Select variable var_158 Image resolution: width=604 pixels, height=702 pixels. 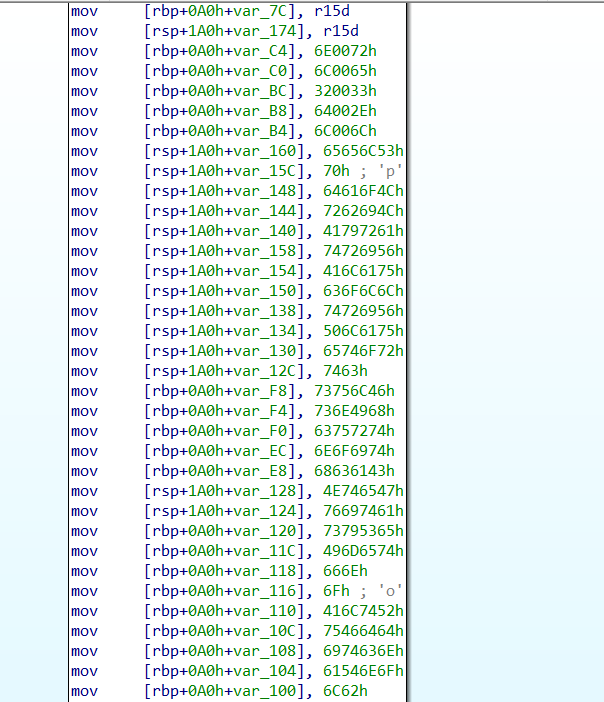coord(265,251)
